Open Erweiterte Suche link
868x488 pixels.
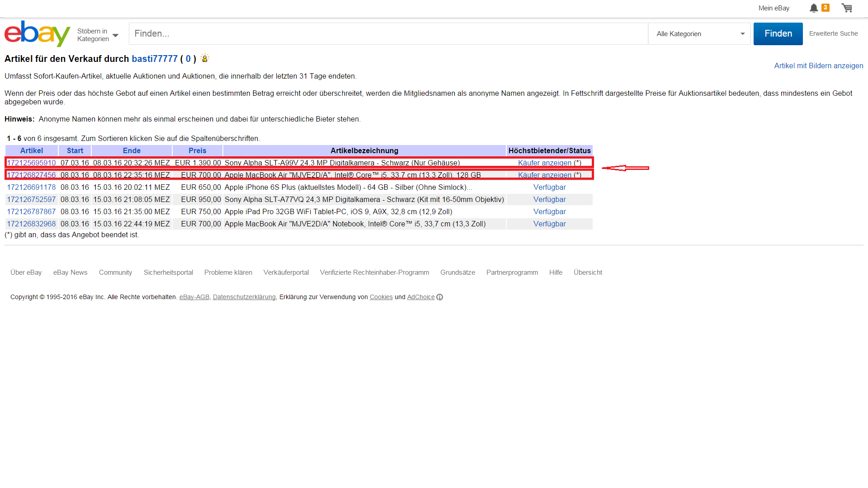click(833, 33)
